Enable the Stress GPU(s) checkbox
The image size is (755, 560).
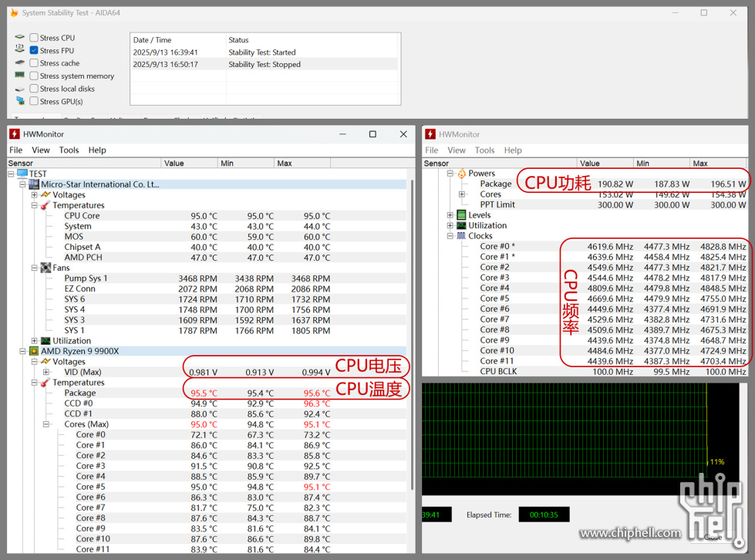coord(34,101)
